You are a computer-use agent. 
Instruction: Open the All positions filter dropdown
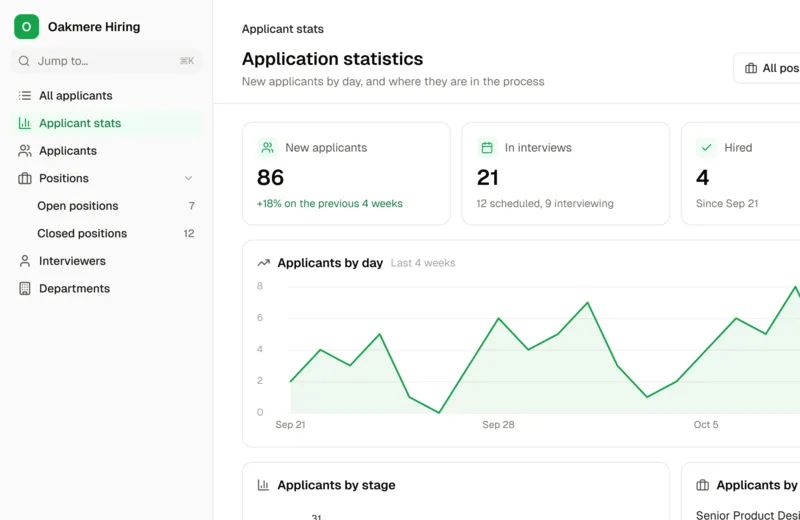(767, 68)
